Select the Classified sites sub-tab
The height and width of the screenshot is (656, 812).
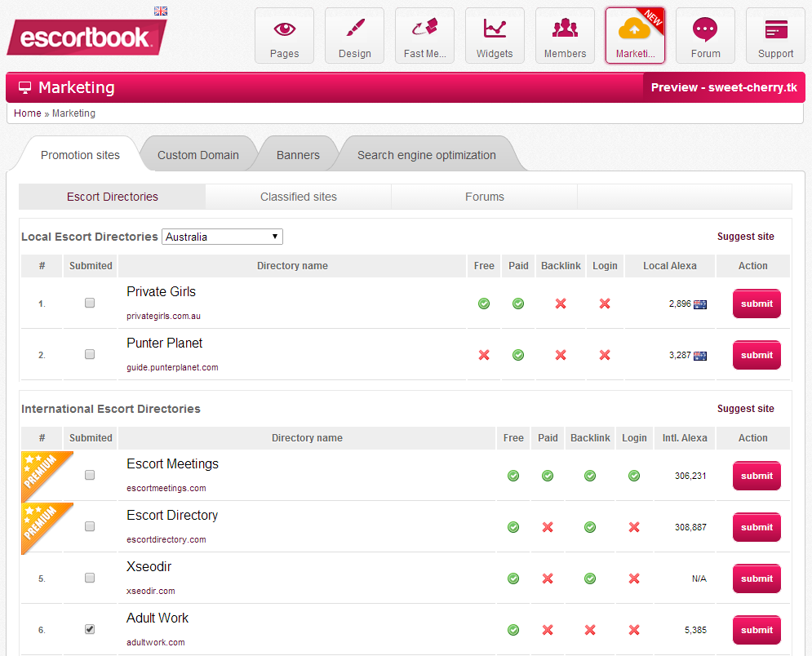pyautogui.click(x=299, y=197)
